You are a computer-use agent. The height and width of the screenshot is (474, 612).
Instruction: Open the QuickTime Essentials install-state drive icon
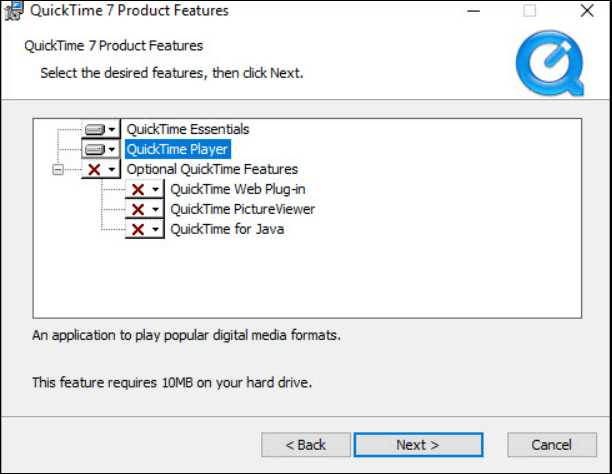(x=100, y=129)
